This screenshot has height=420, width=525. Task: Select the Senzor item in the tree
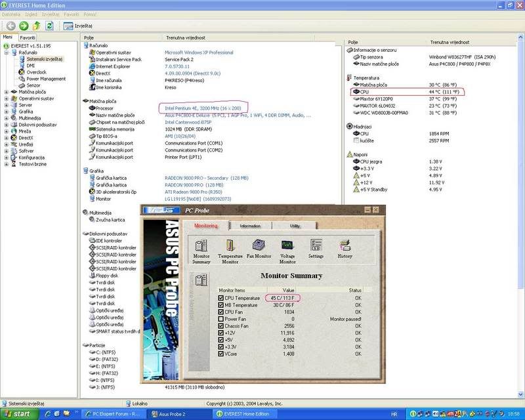[33, 85]
